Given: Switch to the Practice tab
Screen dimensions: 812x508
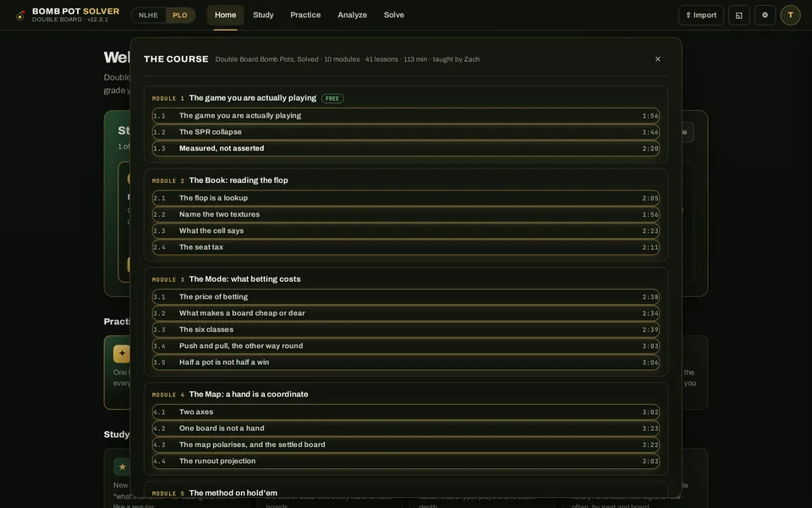Looking at the screenshot, I should pyautogui.click(x=305, y=15).
